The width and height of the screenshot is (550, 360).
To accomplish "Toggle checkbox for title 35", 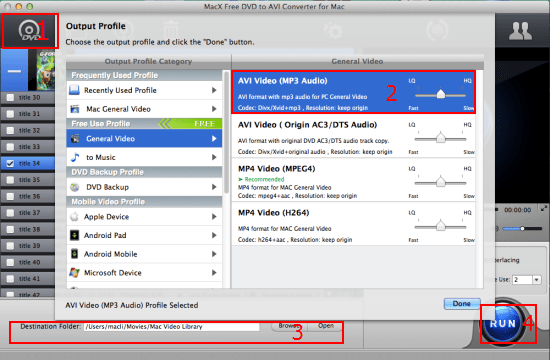I will click(x=10, y=180).
